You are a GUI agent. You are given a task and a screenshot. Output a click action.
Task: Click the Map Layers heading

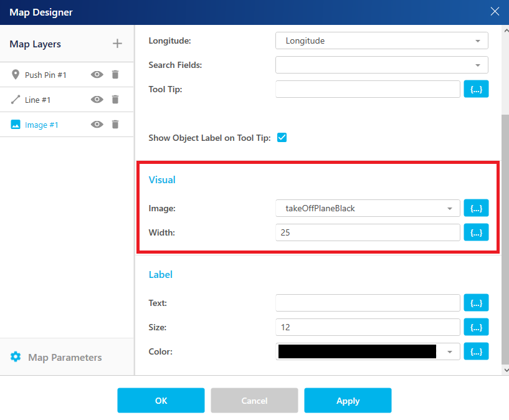pos(35,44)
